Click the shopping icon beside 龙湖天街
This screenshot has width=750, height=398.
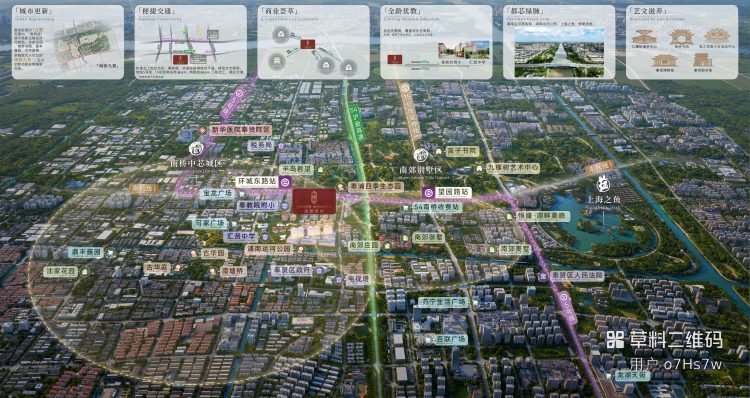[x=607, y=376]
